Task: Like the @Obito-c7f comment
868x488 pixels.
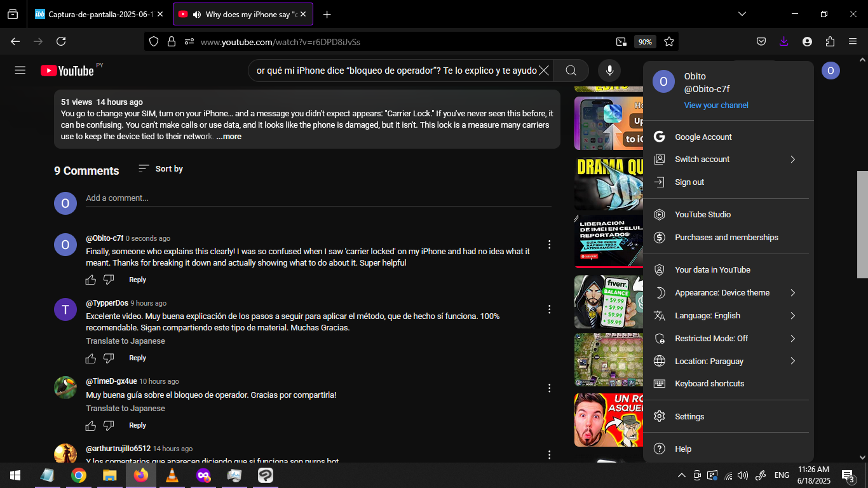Action: click(91, 280)
